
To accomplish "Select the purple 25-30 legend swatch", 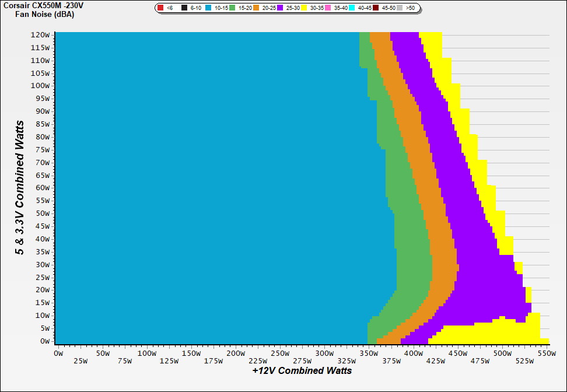I will 280,8.
